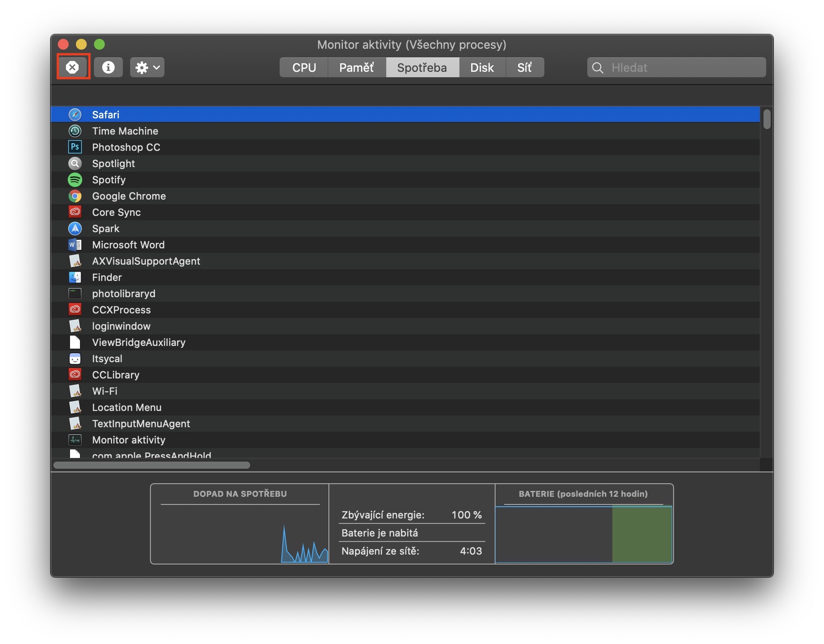Click the Spark mail app icon
This screenshot has width=824, height=644.
pos(75,229)
